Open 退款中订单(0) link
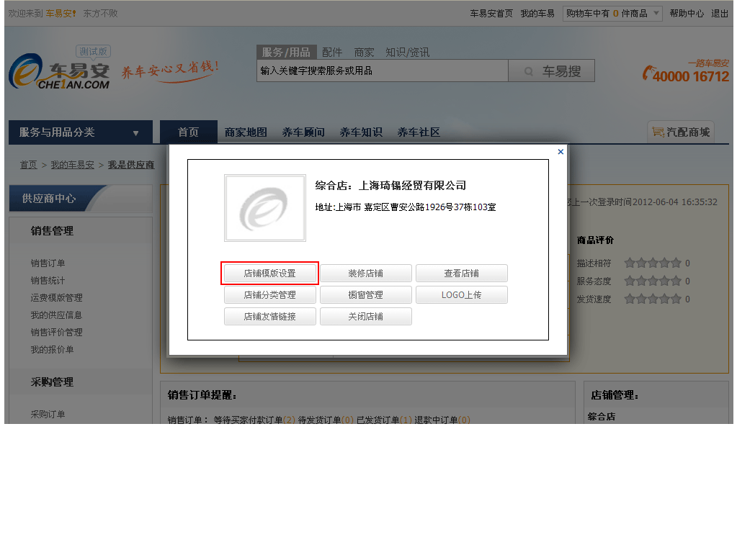The height and width of the screenshot is (560, 737). coord(442,420)
